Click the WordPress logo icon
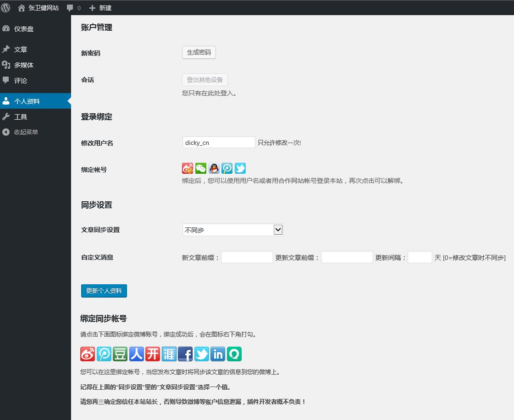 (6, 7)
